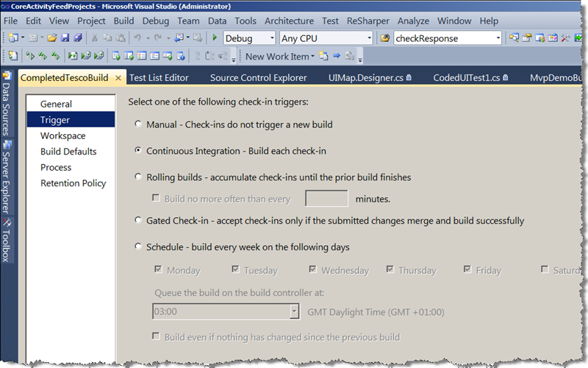The width and height of the screenshot is (588, 368).
Task: Toggle the Friday checkbox
Action: pos(467,269)
